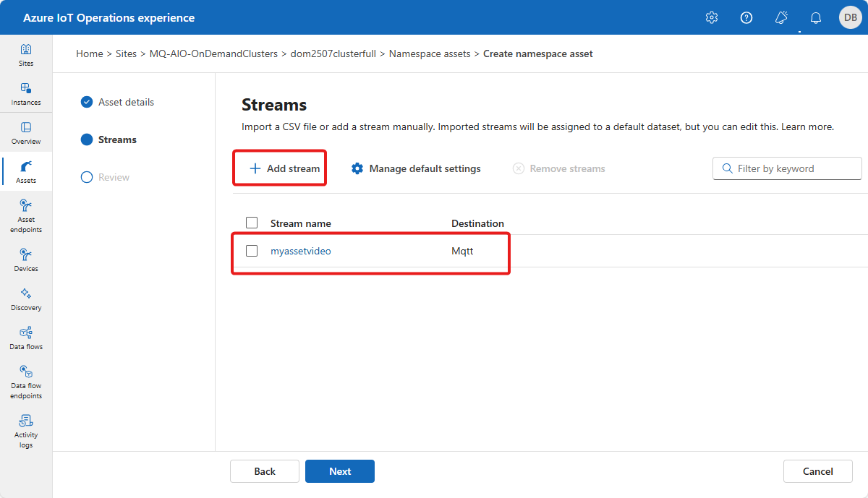This screenshot has height=498, width=868.
Task: Sort by Stream name column header
Action: coord(301,223)
